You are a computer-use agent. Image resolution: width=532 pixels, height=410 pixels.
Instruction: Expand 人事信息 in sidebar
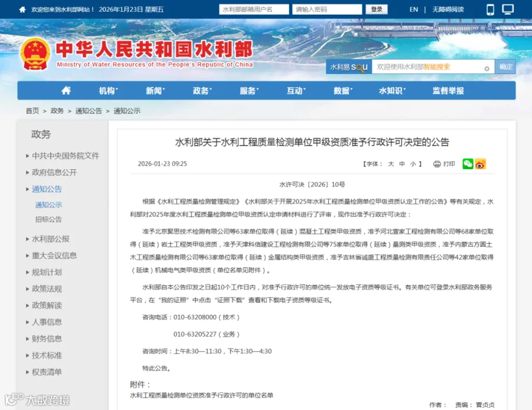click(x=47, y=322)
